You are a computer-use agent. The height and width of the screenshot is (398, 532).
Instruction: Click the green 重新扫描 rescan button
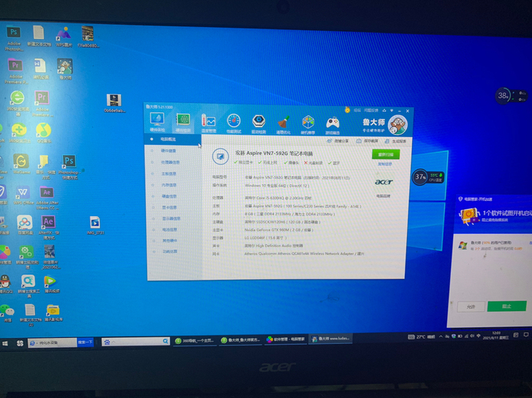tap(385, 155)
